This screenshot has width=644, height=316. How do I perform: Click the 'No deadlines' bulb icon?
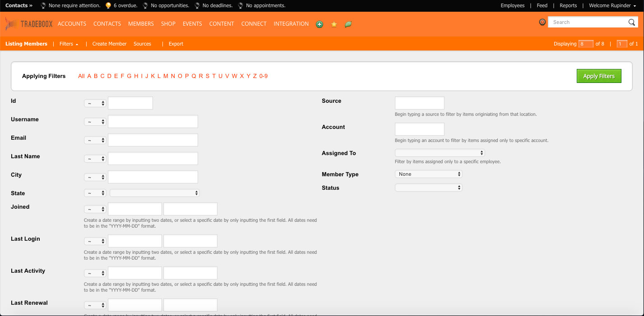pyautogui.click(x=197, y=6)
